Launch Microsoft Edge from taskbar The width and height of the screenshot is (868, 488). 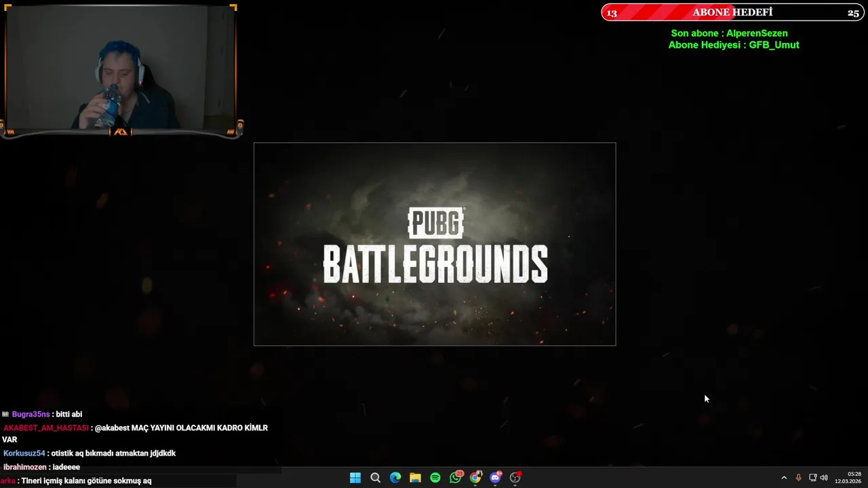click(395, 478)
